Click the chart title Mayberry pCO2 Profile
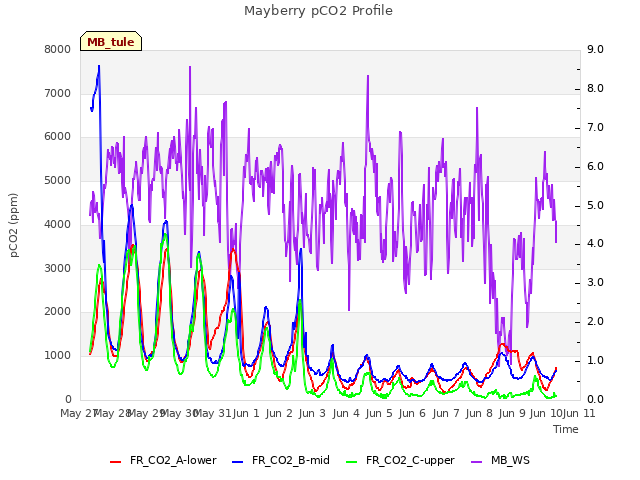The image size is (640, 480). click(318, 11)
